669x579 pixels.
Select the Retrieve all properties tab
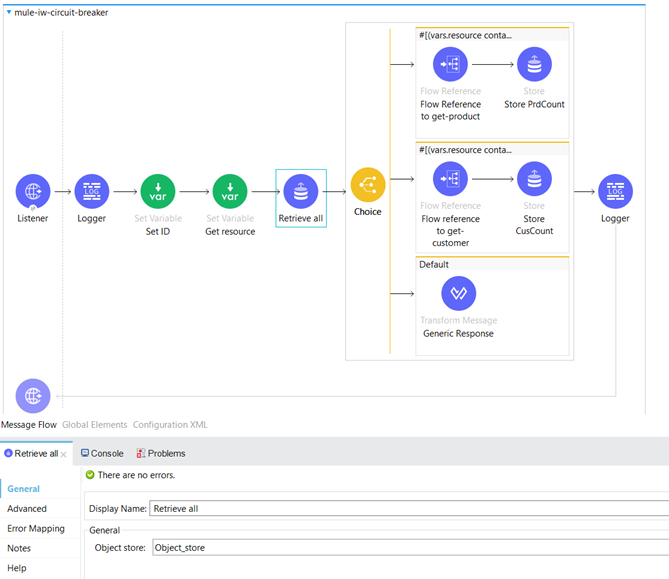[36, 454]
